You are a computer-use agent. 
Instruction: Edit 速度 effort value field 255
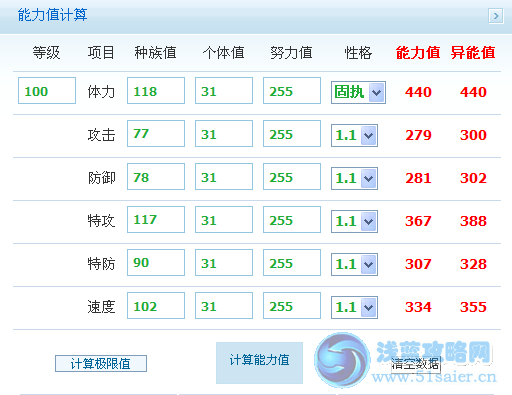pyautogui.click(x=292, y=305)
